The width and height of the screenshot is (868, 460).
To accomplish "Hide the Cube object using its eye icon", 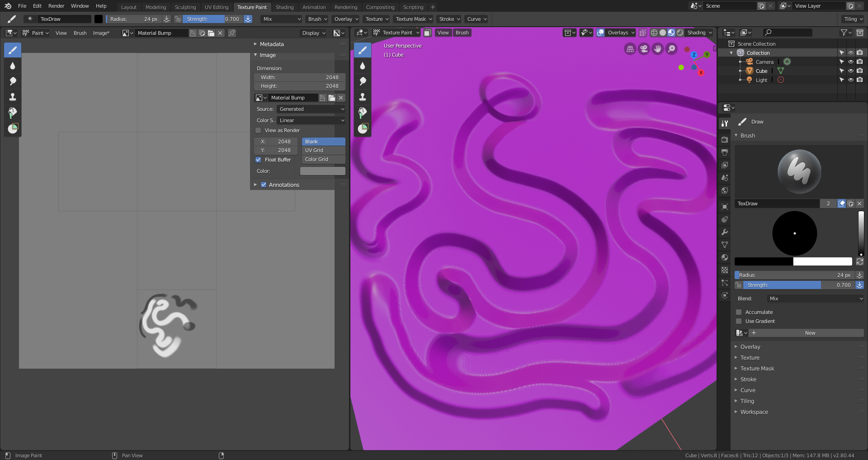I will tap(850, 71).
